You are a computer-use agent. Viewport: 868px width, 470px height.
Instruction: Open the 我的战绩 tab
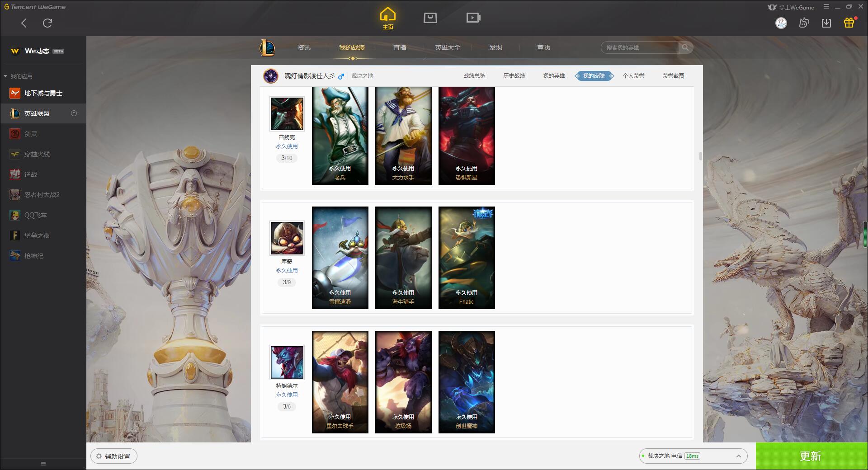pyautogui.click(x=352, y=47)
